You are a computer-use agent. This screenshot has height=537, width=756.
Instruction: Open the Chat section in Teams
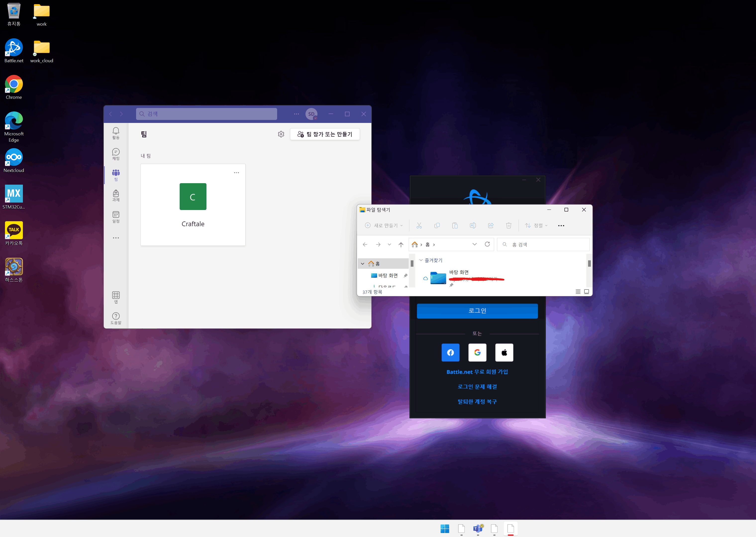(116, 154)
